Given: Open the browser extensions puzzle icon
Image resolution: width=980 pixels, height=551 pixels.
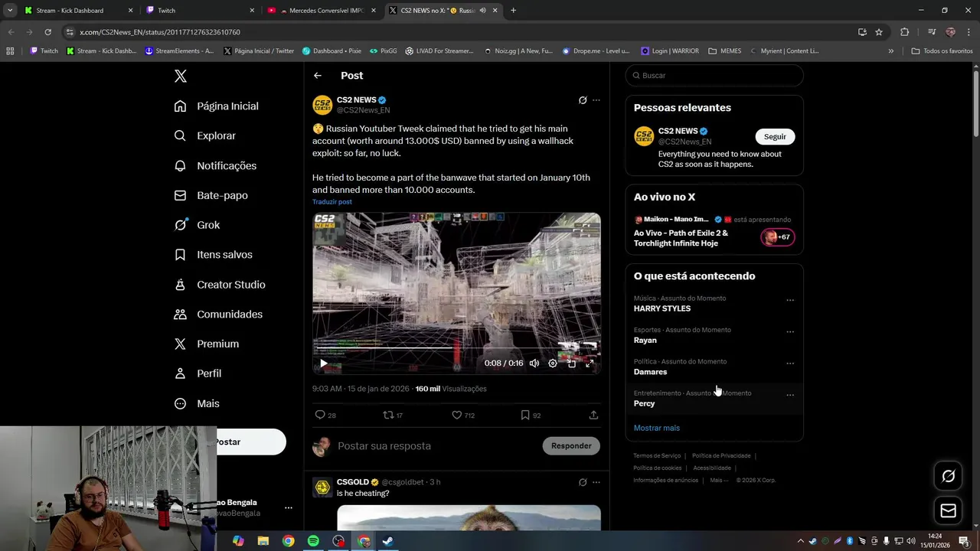Looking at the screenshot, I should (x=904, y=32).
